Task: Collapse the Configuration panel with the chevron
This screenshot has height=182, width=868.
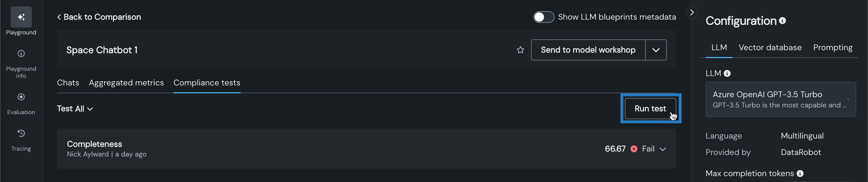Action: coord(692,13)
